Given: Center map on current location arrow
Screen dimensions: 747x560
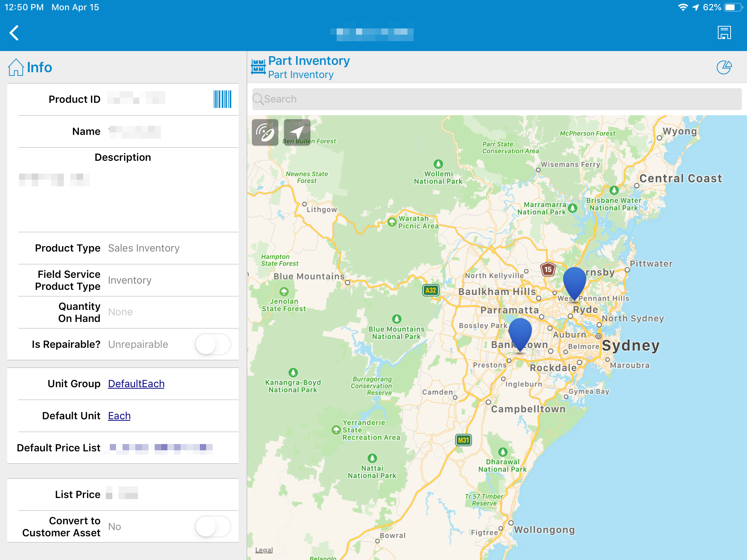Looking at the screenshot, I should (297, 132).
